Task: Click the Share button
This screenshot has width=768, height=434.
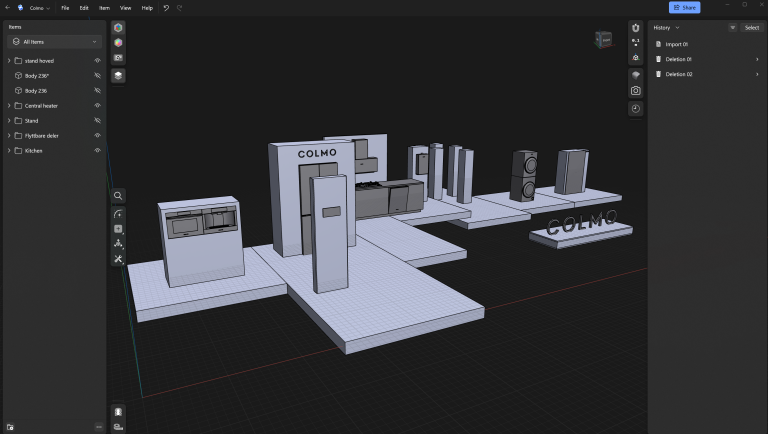Action: click(684, 7)
